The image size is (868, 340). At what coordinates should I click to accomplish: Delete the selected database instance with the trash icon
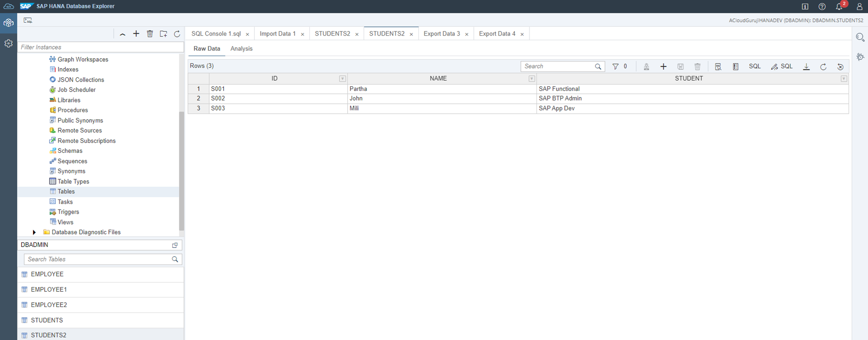click(150, 34)
